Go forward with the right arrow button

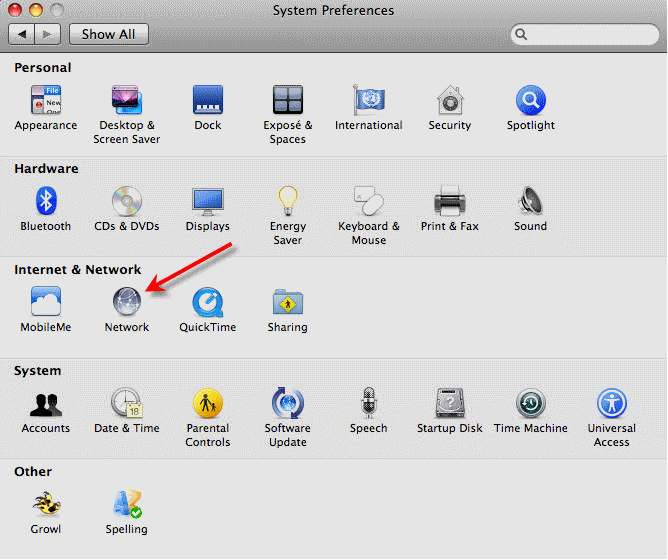tap(48, 34)
